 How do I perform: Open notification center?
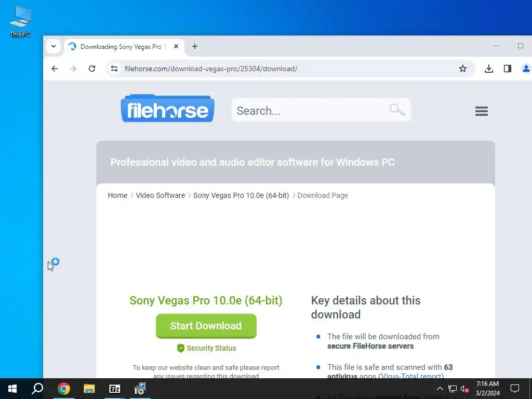pos(515,389)
